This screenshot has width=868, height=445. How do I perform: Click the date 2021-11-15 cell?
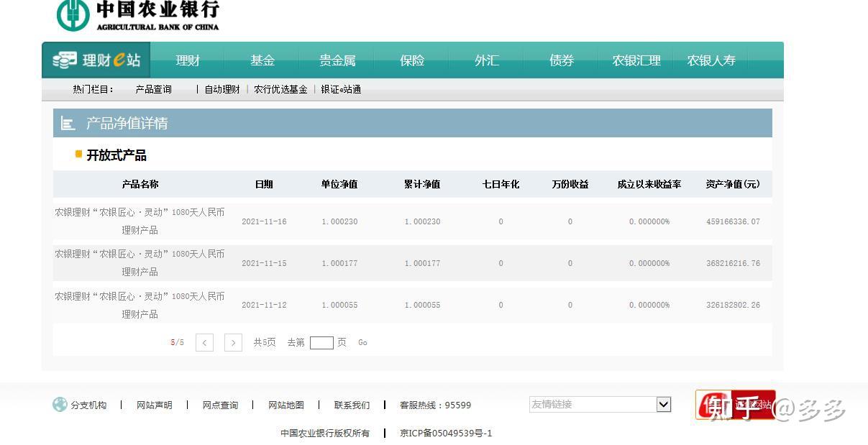tap(264, 263)
